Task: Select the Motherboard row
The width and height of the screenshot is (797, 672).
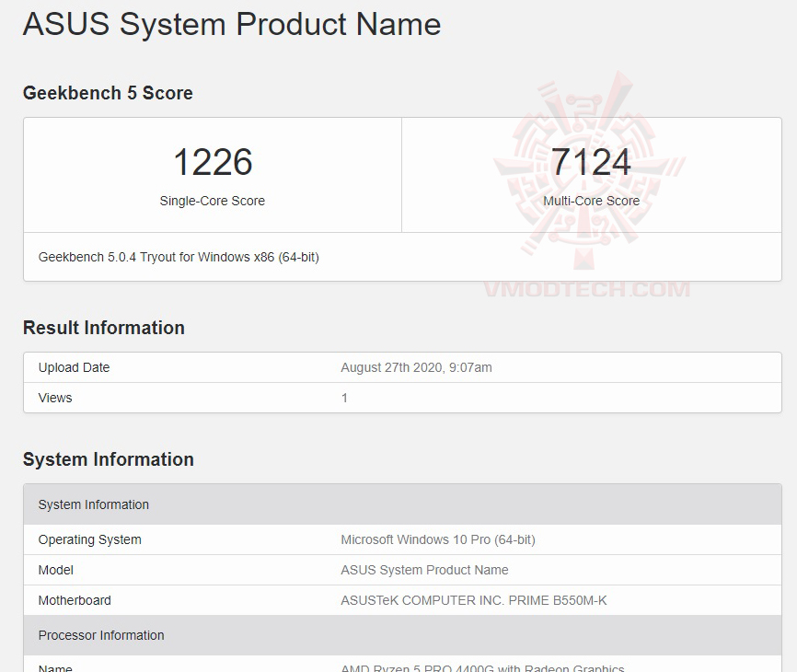Action: tap(398, 600)
